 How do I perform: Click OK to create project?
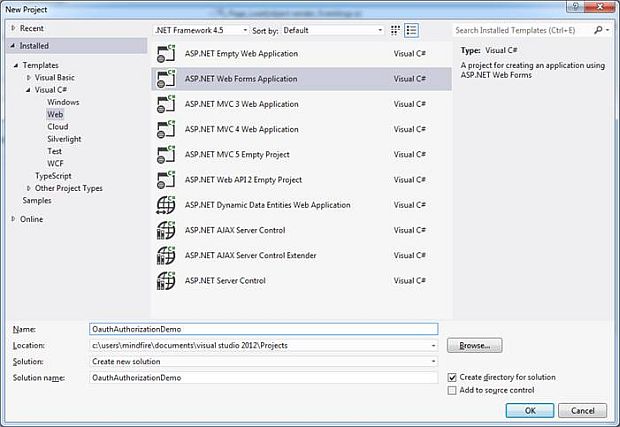(530, 411)
